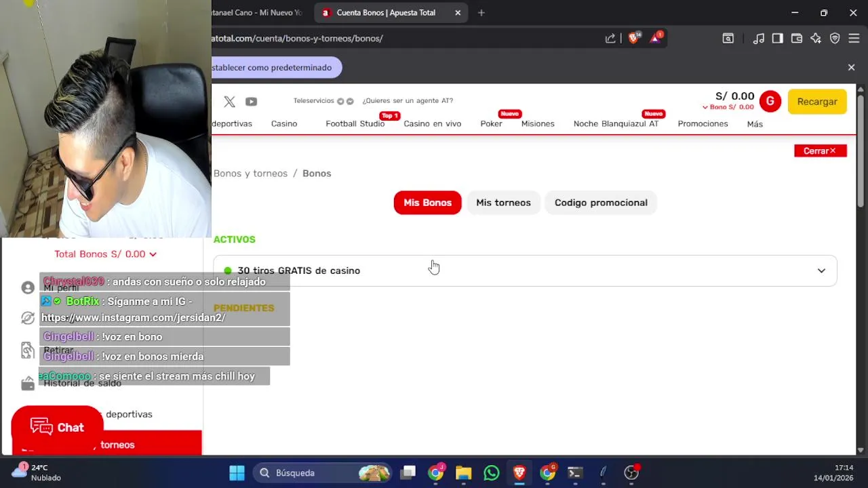Open the tab search toolbar icon
Image resolution: width=868 pixels, height=488 pixels.
click(728, 39)
